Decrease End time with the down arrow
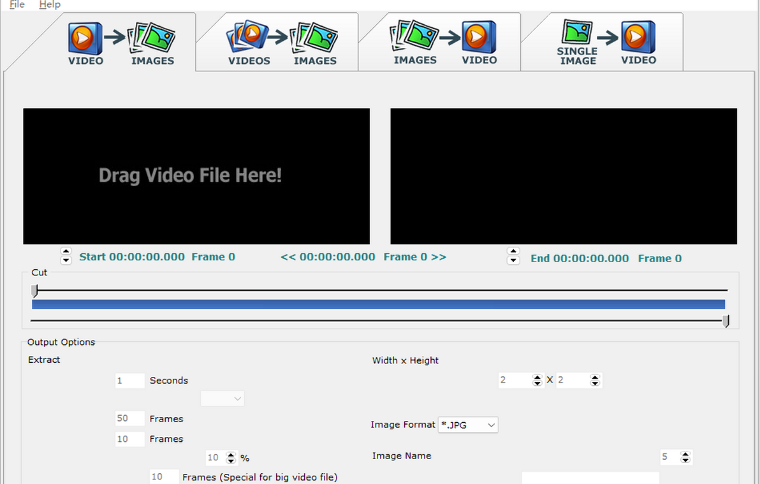The height and width of the screenshot is (484, 760). click(513, 260)
